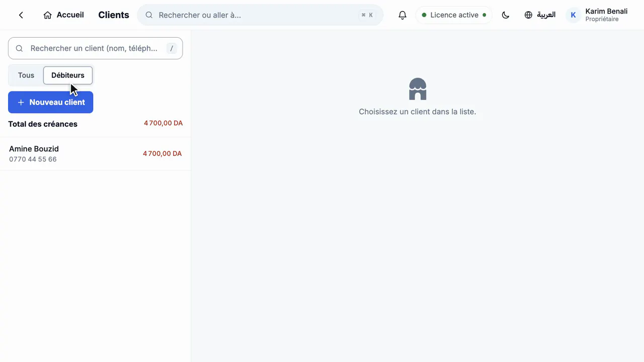This screenshot has height=362, width=644.
Task: Click magnifier icon in client search
Action: pos(19,48)
